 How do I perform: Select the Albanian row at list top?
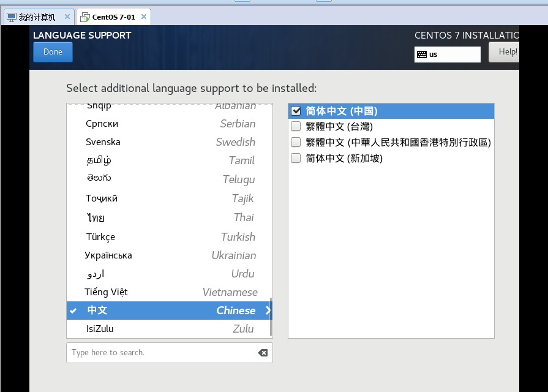170,107
